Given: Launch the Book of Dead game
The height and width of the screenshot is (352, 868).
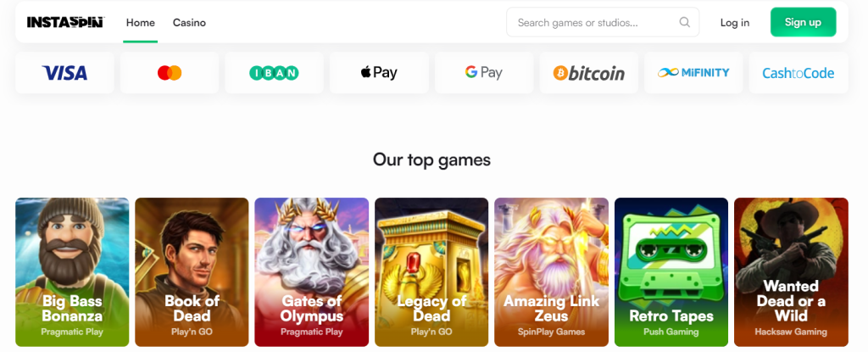Looking at the screenshot, I should click(x=192, y=271).
